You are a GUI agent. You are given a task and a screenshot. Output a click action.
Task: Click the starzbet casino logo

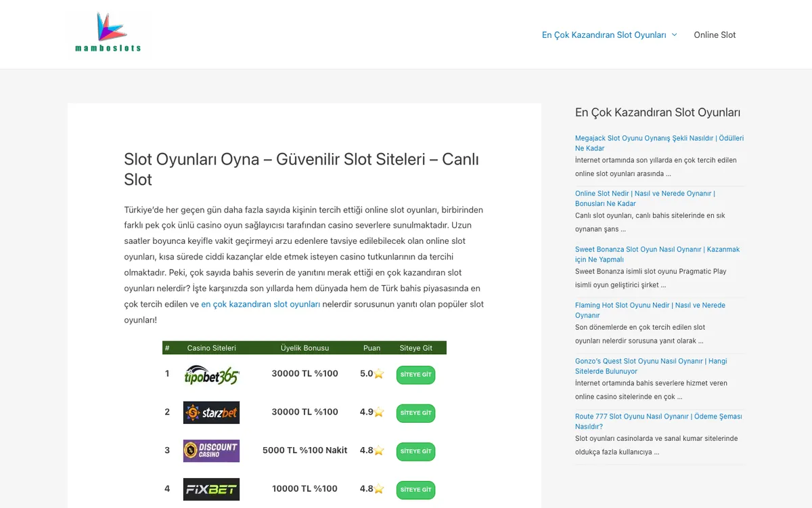tap(211, 412)
